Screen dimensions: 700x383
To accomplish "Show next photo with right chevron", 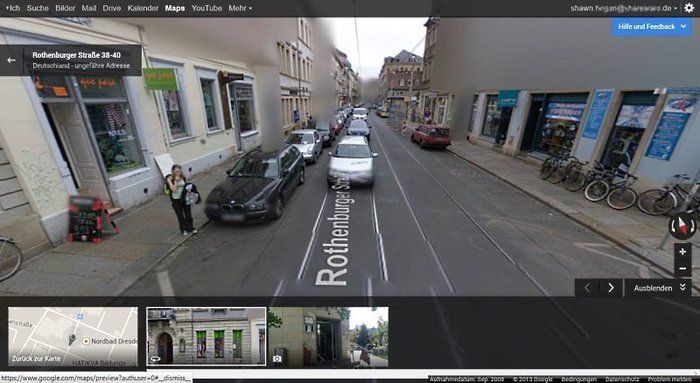I will tap(611, 288).
